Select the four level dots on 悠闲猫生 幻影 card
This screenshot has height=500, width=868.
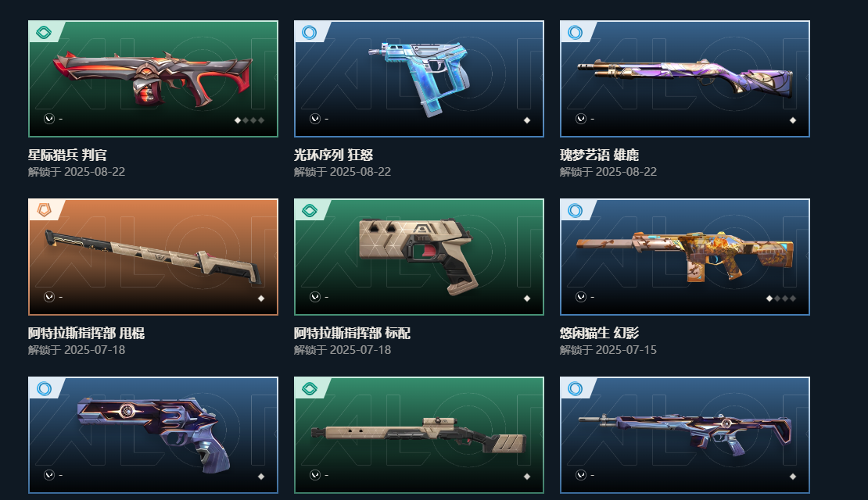click(780, 298)
